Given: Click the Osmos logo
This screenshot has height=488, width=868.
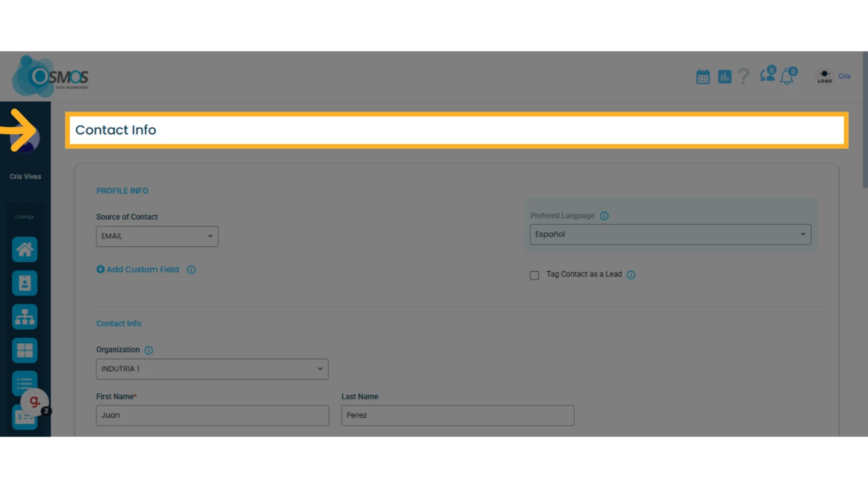Looking at the screenshot, I should click(x=51, y=76).
